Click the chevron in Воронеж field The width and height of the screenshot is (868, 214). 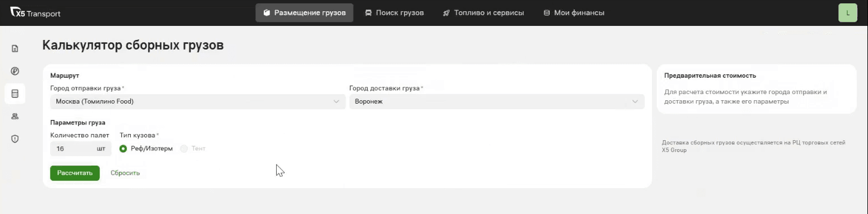coord(635,101)
